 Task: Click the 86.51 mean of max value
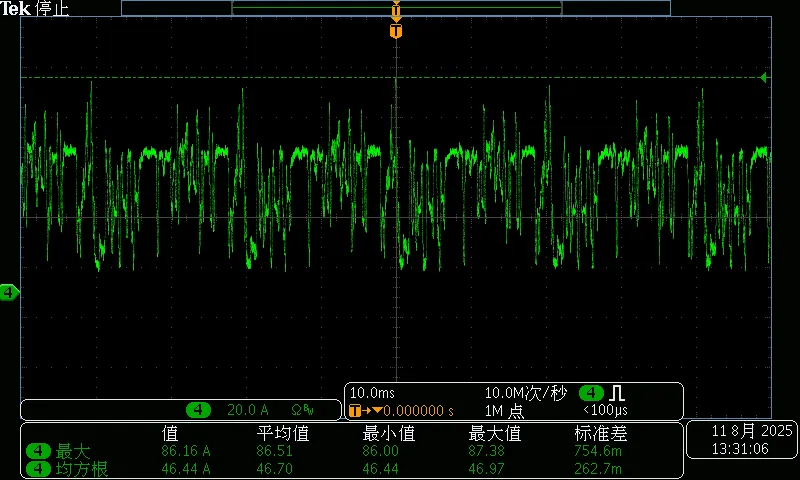point(274,451)
